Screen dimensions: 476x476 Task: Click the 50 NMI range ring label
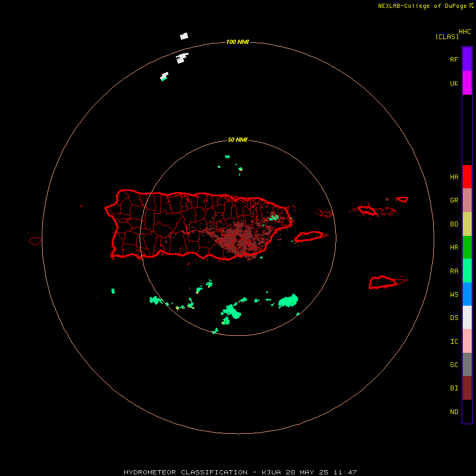pos(237,140)
